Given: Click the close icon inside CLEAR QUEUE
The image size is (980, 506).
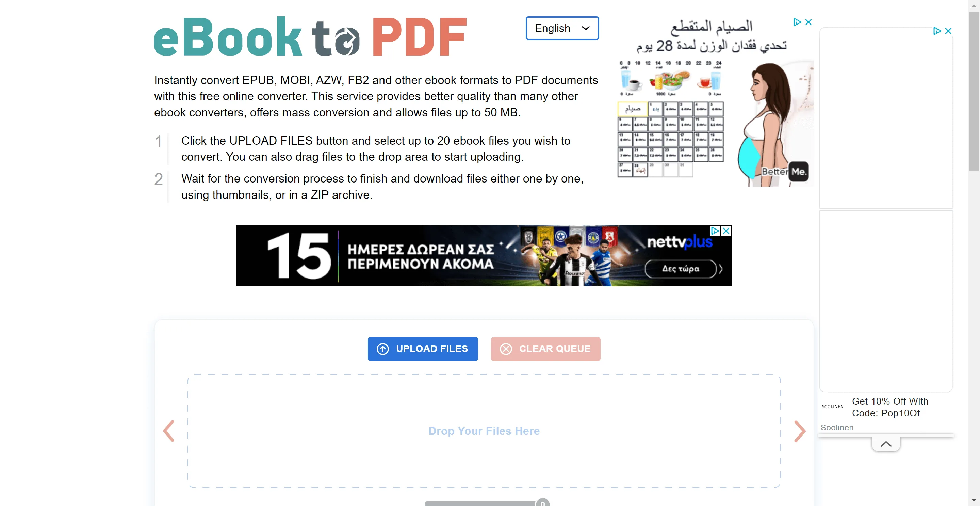Looking at the screenshot, I should [505, 349].
